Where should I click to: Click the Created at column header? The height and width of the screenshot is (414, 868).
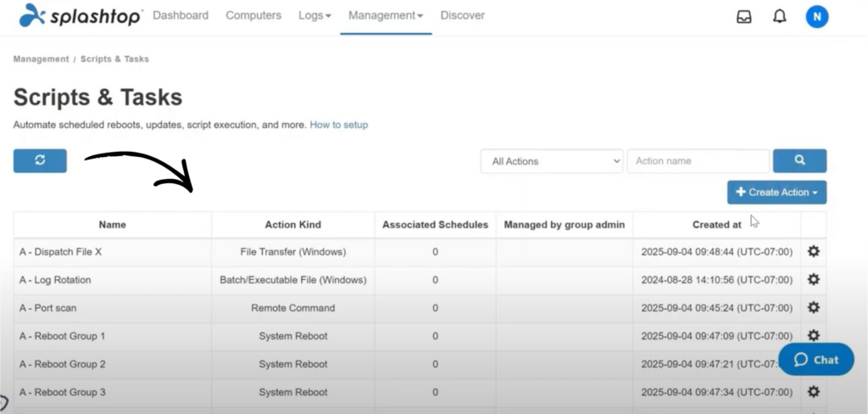click(x=717, y=225)
